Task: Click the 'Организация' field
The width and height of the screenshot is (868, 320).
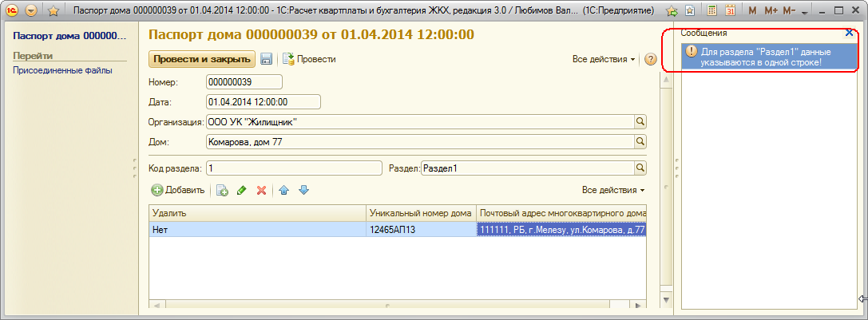Action: coord(419,122)
